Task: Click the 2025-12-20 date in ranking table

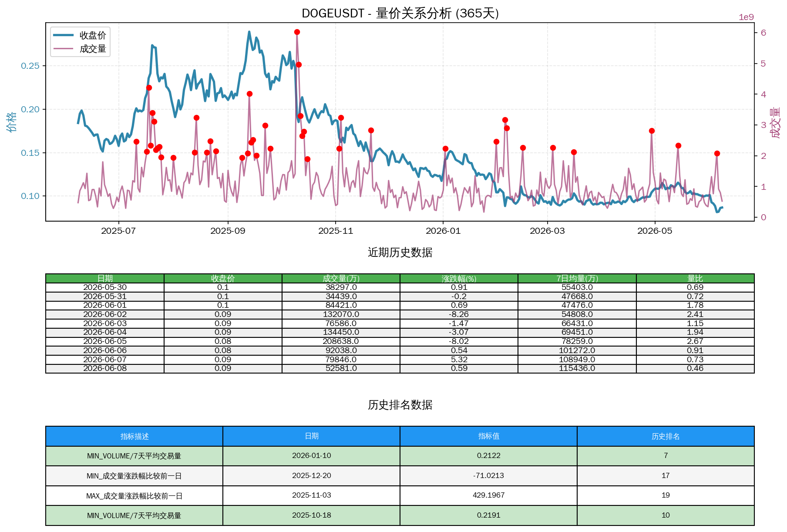Action: (x=311, y=476)
